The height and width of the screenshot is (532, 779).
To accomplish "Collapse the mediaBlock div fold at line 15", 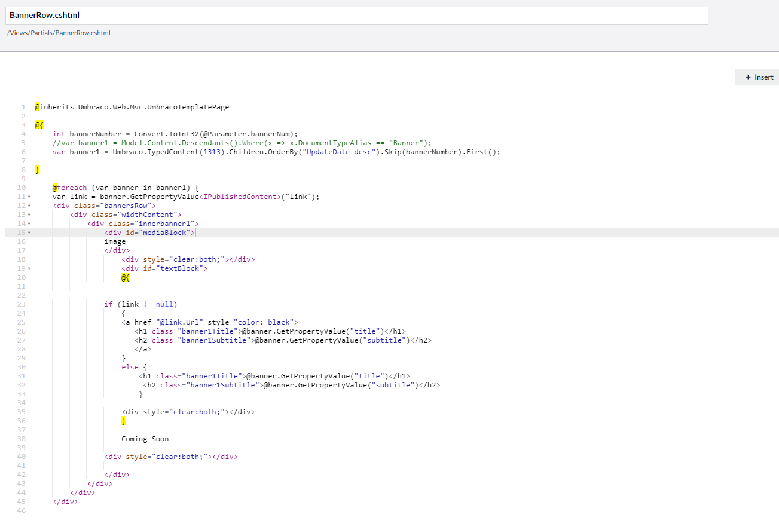I will coord(29,233).
